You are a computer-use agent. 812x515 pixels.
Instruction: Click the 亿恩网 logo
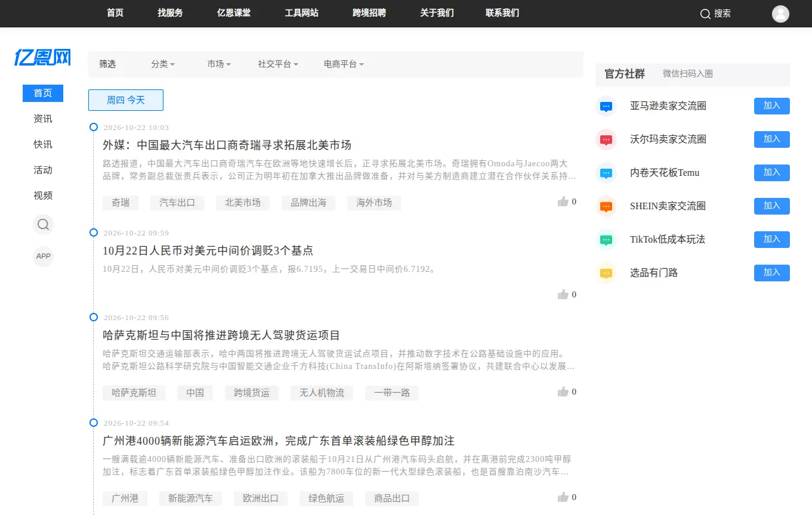[43, 57]
